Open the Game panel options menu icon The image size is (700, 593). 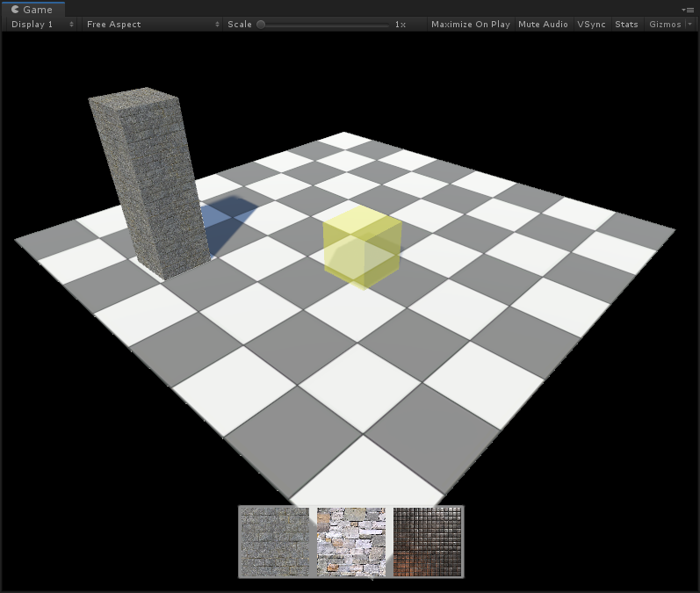pos(688,10)
